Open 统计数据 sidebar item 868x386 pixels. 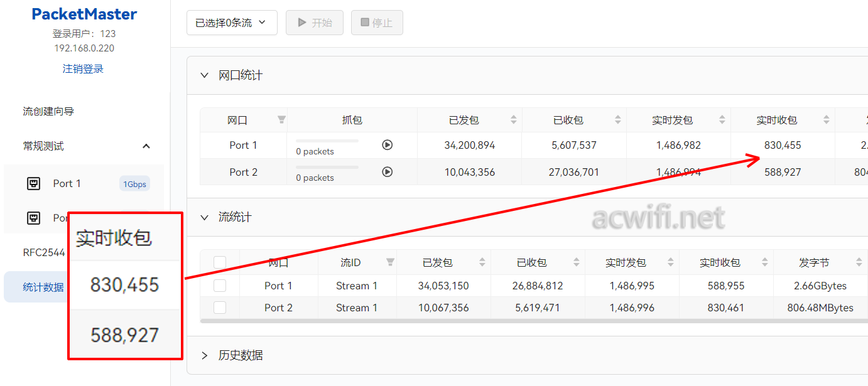point(43,287)
